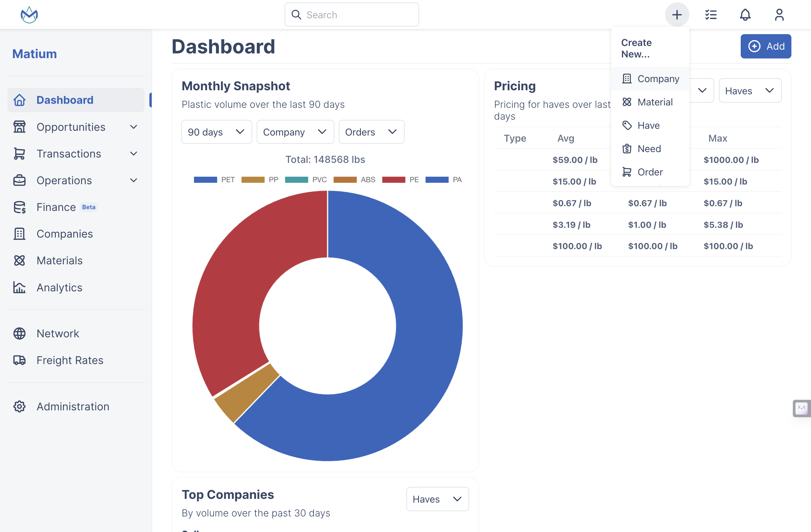This screenshot has height=532, width=811.
Task: Expand the Transactions submenu chevron
Action: click(133, 154)
